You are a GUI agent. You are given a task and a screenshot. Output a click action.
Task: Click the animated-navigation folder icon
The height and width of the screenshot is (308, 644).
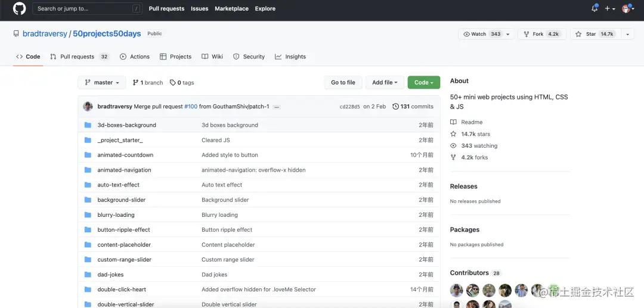pos(88,170)
